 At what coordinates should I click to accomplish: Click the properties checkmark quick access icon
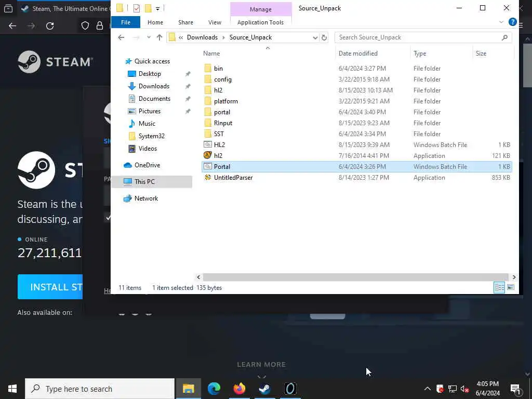(137, 8)
